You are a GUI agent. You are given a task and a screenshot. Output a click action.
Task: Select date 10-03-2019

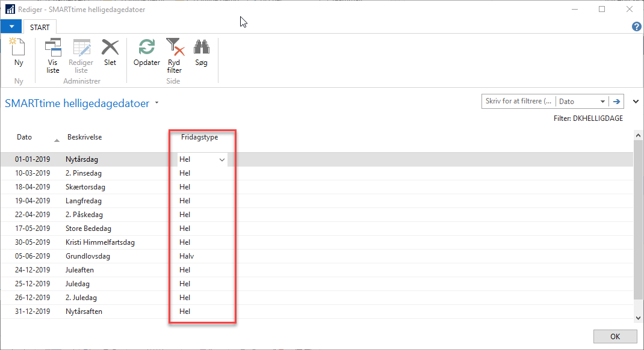33,173
